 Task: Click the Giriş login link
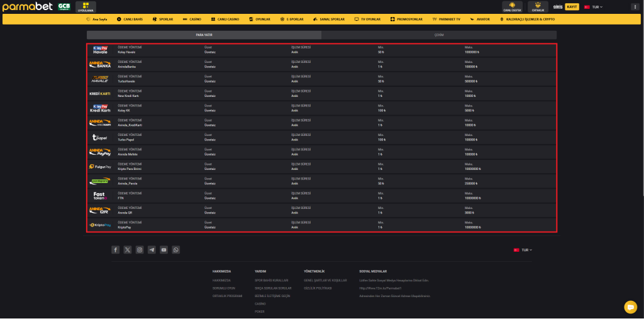pyautogui.click(x=557, y=7)
